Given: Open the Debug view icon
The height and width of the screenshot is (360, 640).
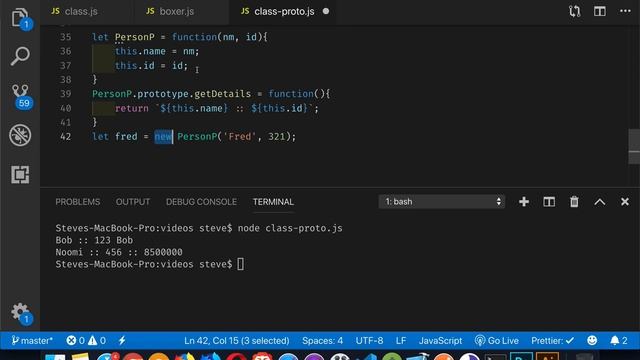Looking at the screenshot, I should 20,135.
